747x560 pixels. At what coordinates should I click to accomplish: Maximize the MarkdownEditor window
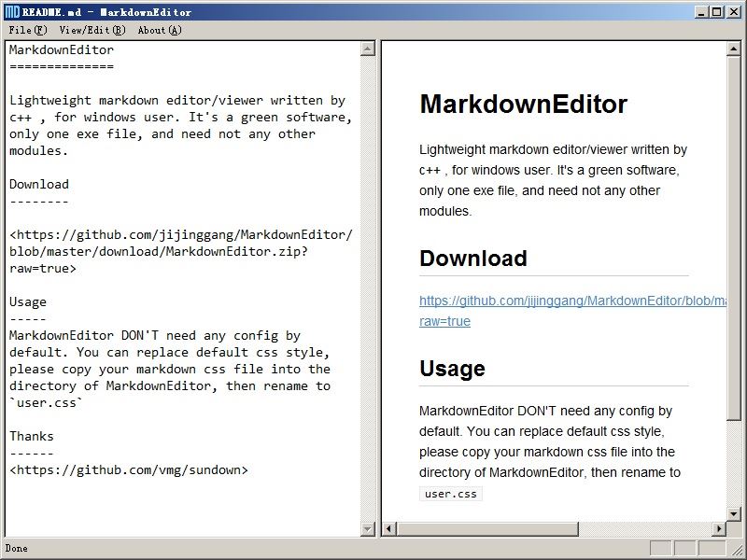click(716, 12)
